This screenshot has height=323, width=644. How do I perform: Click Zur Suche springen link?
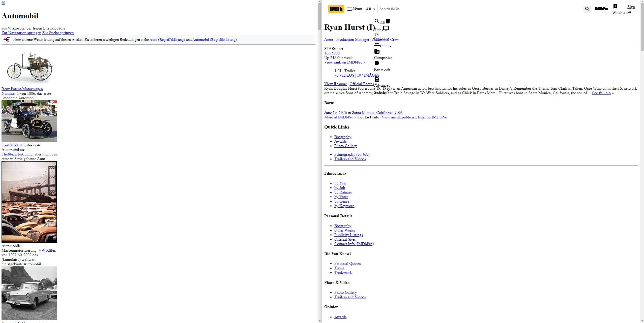tap(58, 33)
